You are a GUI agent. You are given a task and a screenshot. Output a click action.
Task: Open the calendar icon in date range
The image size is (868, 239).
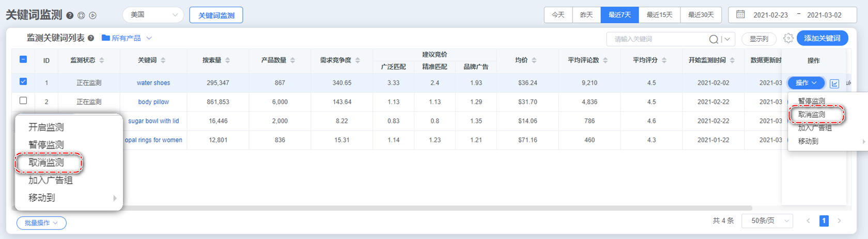pos(740,14)
